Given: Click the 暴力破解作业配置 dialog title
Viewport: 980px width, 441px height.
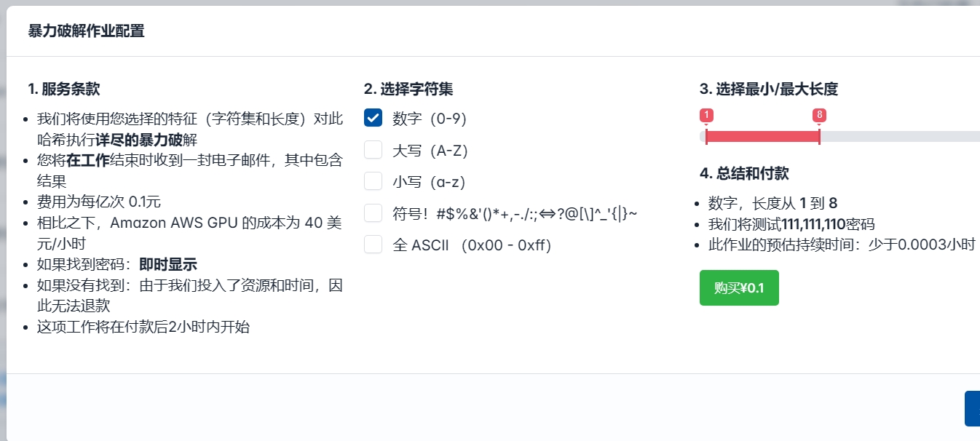Looking at the screenshot, I should pos(86,31).
